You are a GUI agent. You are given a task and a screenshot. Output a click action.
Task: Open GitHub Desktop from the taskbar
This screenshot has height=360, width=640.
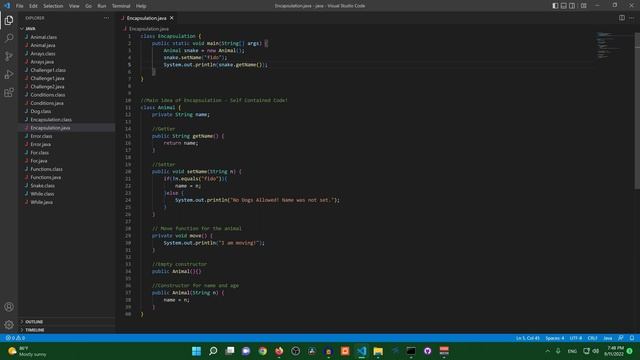[427, 351]
